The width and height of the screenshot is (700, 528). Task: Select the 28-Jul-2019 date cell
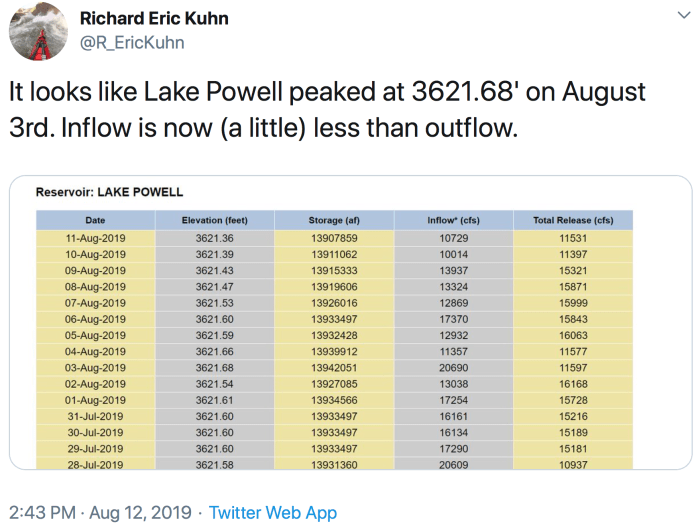pos(95,465)
